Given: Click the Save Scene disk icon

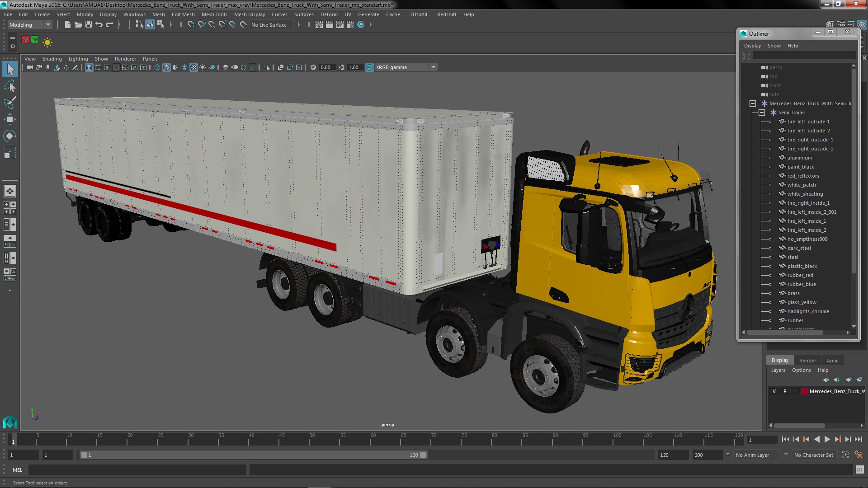Looking at the screenshot, I should pyautogui.click(x=89, y=24).
